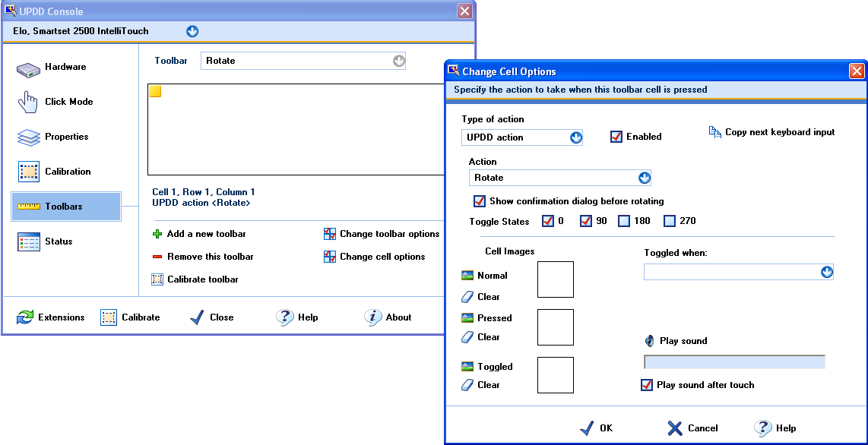Click the Click Mode hand icon
This screenshot has width=868, height=445.
click(28, 103)
